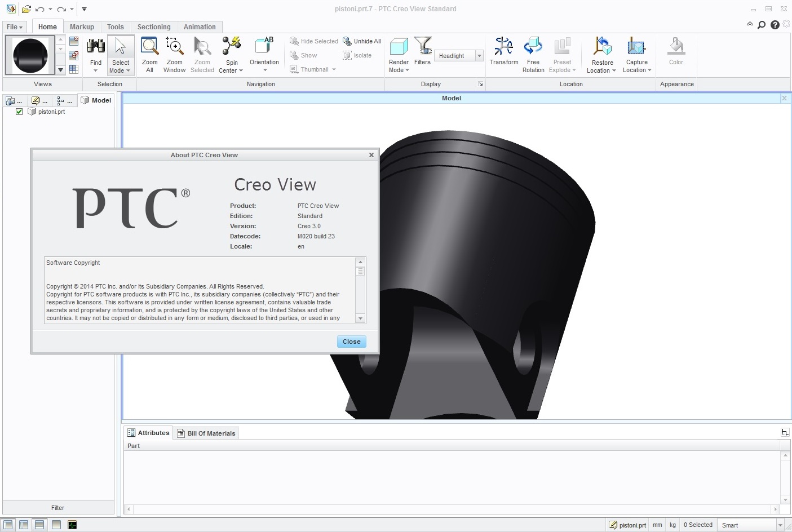Click the top small icon beside the views gallery
Image resolution: width=792 pixels, height=532 pixels.
coord(74,41)
